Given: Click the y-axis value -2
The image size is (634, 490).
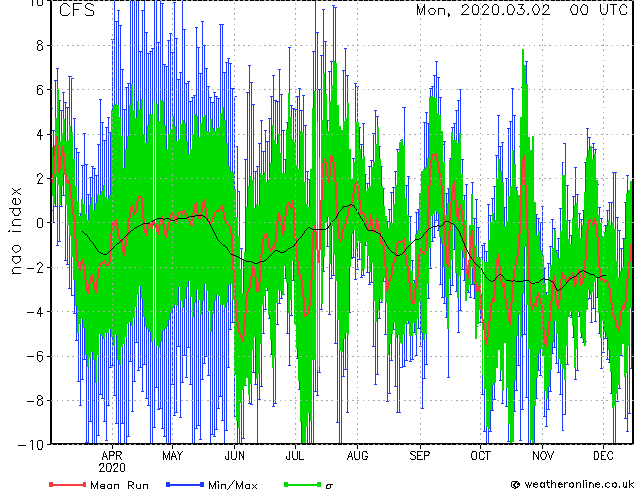Looking at the screenshot, I should click(35, 267).
